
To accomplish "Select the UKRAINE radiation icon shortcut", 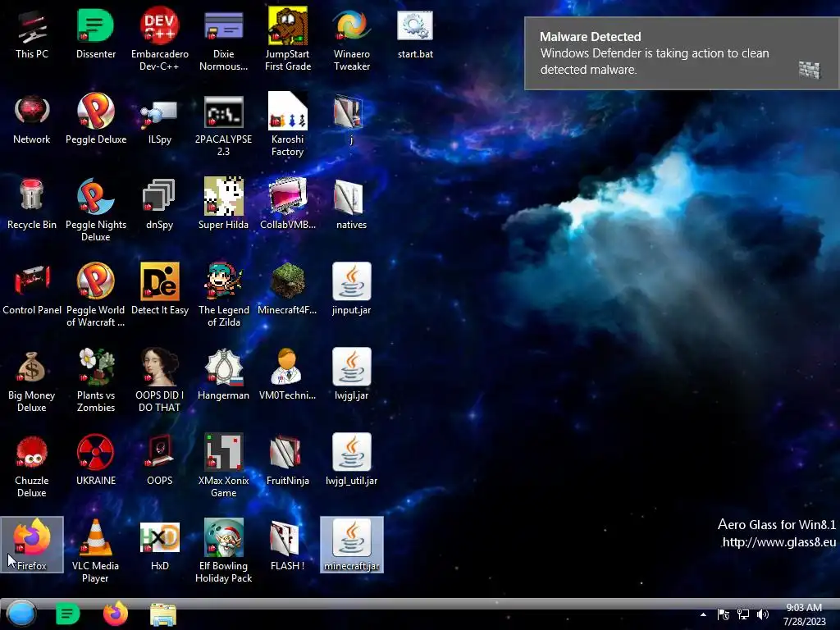I will click(x=95, y=461).
